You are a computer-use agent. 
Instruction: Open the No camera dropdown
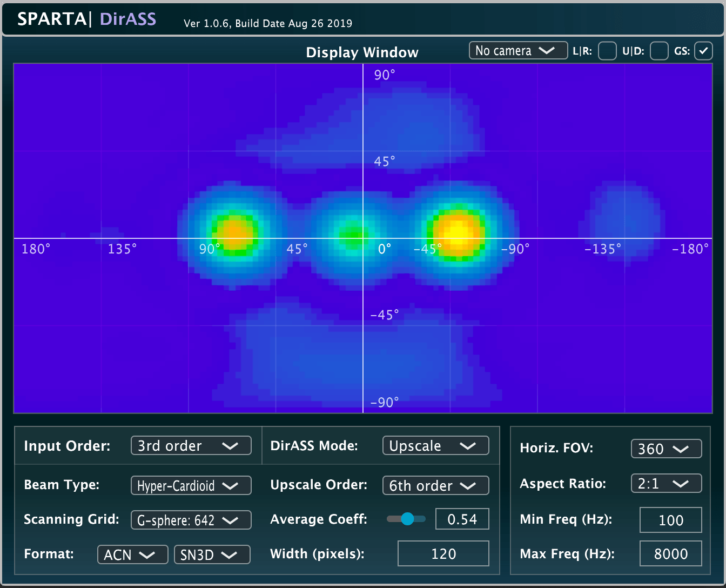click(x=518, y=51)
